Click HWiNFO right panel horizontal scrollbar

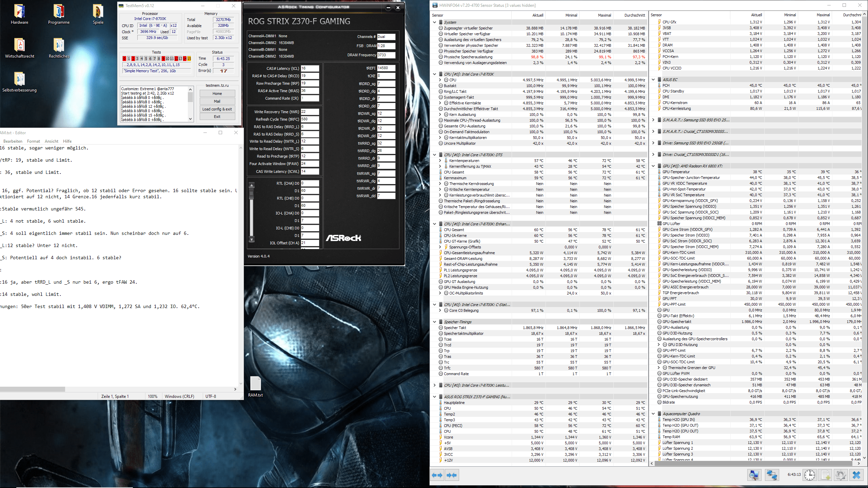756,463
